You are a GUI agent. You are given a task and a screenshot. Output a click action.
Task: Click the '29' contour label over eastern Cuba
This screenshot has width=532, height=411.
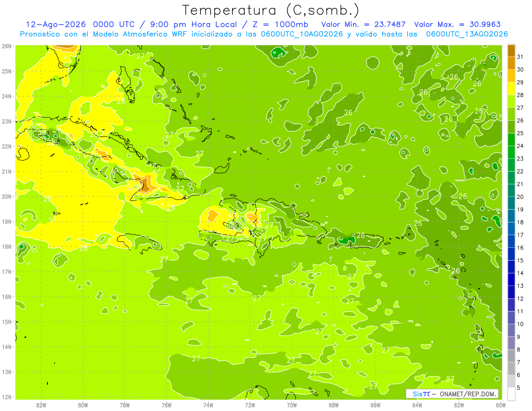[x=146, y=194]
